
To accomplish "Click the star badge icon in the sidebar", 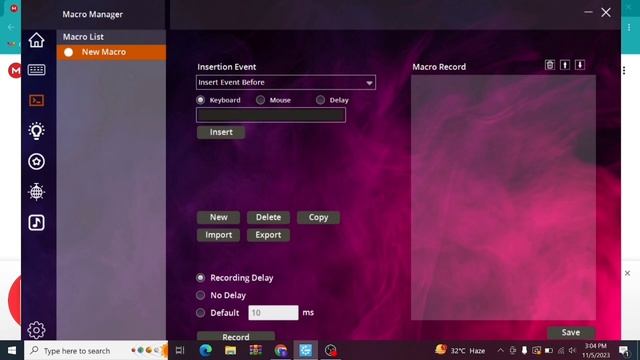I will (x=36, y=162).
